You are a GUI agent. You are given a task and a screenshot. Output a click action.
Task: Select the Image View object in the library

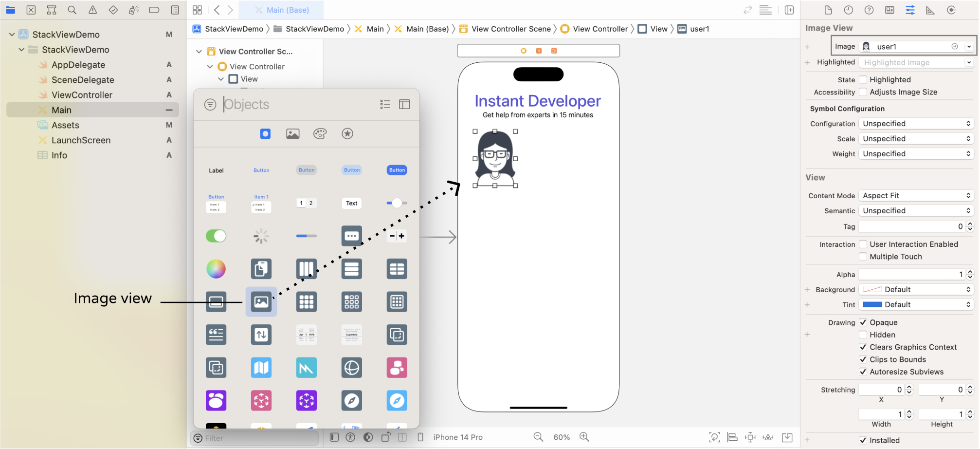pos(261,301)
